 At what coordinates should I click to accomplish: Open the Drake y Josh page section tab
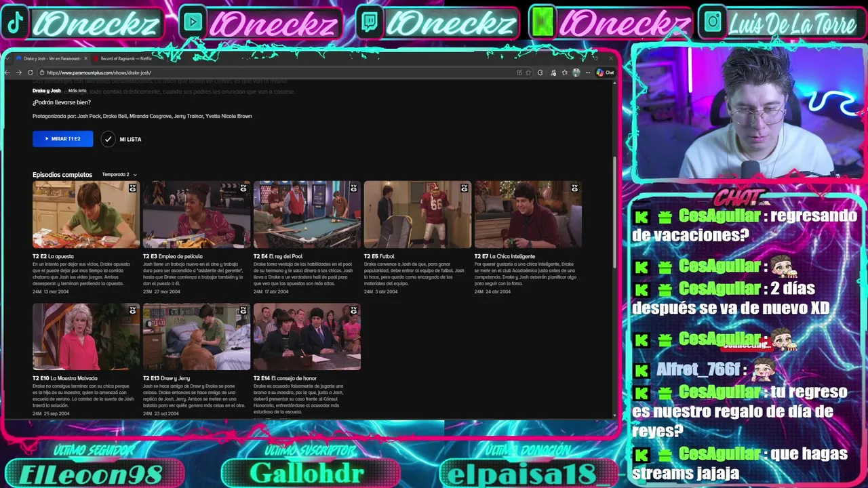tap(47, 91)
